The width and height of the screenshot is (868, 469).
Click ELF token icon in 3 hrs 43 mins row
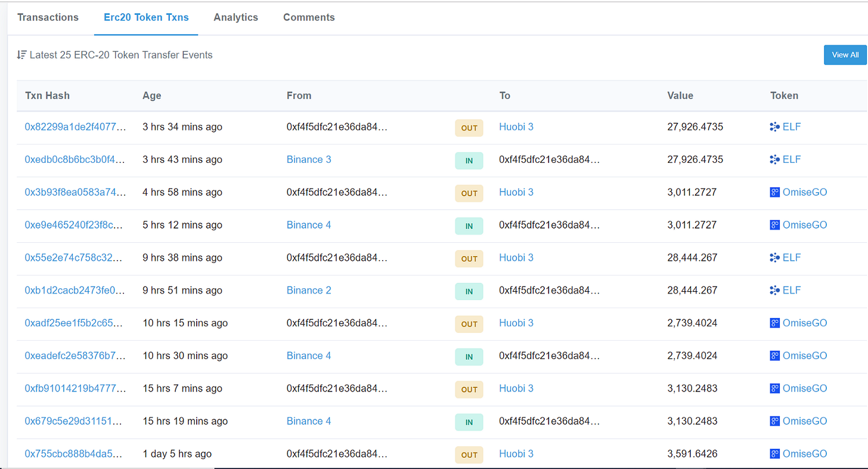[775, 159]
